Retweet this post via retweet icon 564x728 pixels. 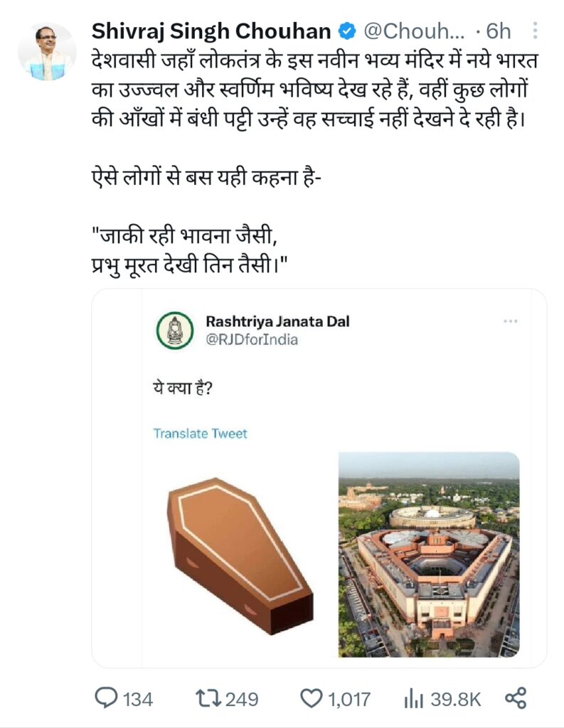[207, 699]
